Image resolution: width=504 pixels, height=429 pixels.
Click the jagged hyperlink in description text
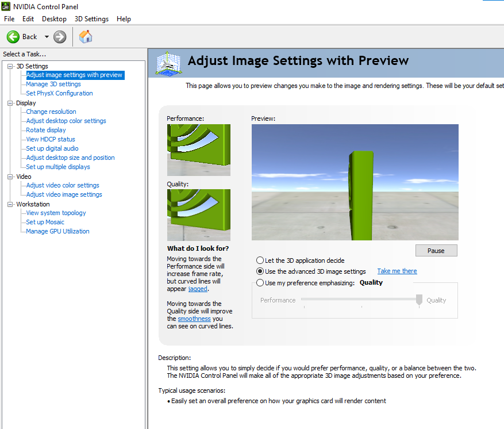tap(198, 289)
